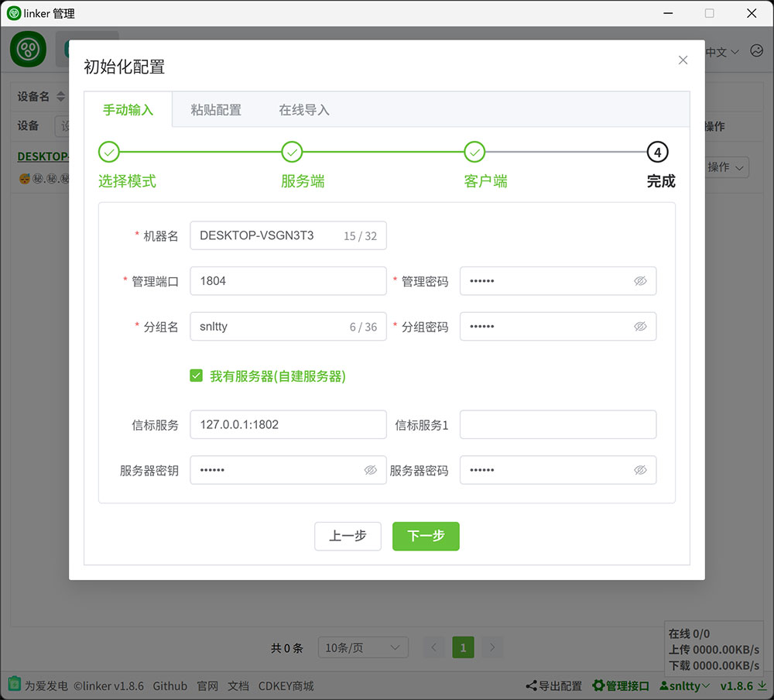
Task: Click the 为爱发电 donate icon
Action: pos(15,685)
